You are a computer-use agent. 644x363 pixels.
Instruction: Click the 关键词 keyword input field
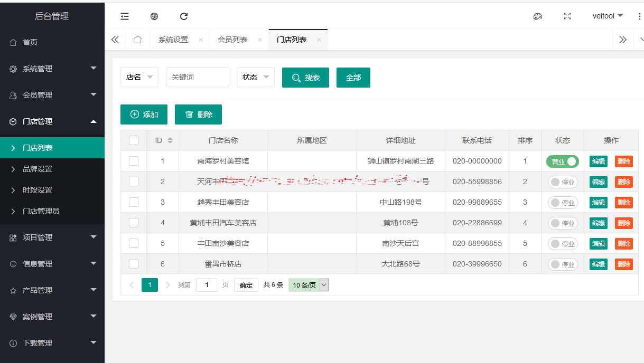pos(198,77)
